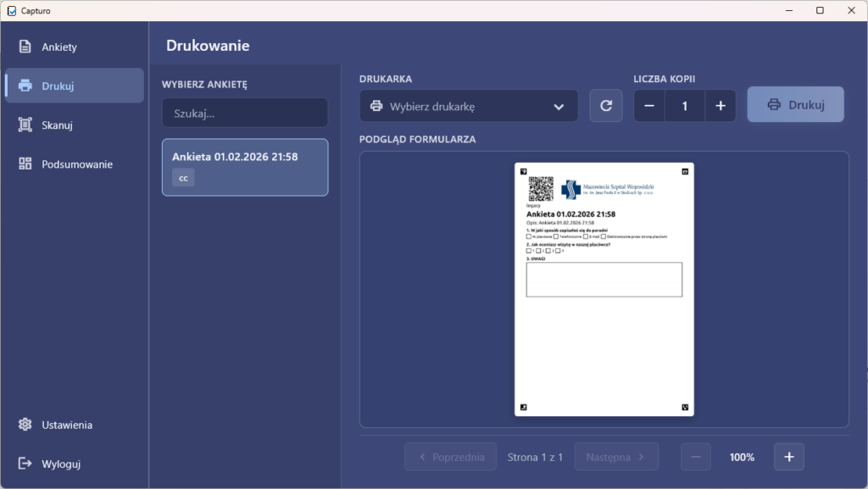Click the Ustawienia gear icon

25,425
